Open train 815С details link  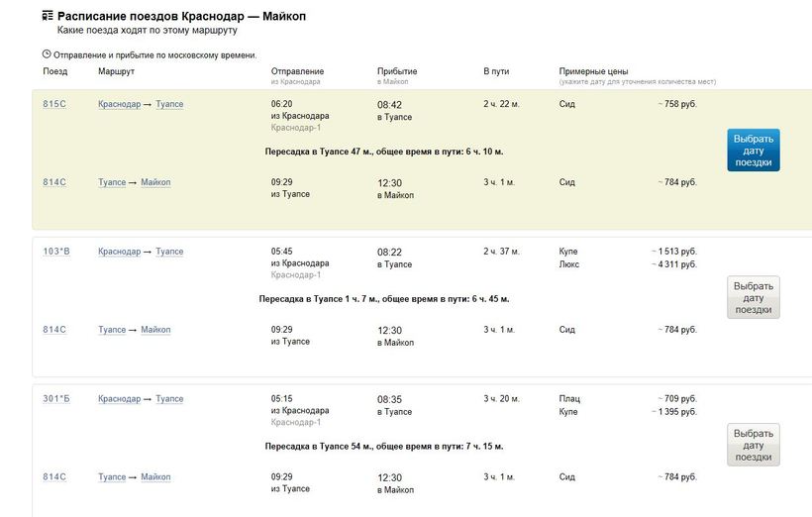(x=54, y=104)
